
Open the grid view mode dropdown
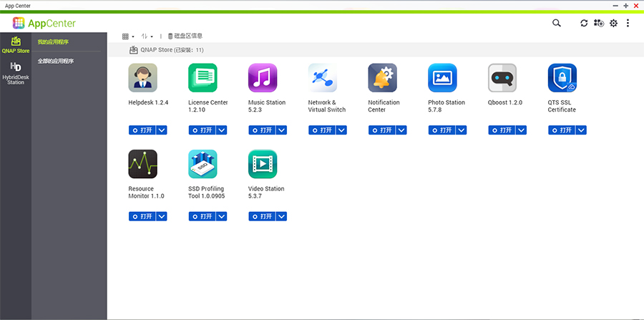tap(128, 36)
